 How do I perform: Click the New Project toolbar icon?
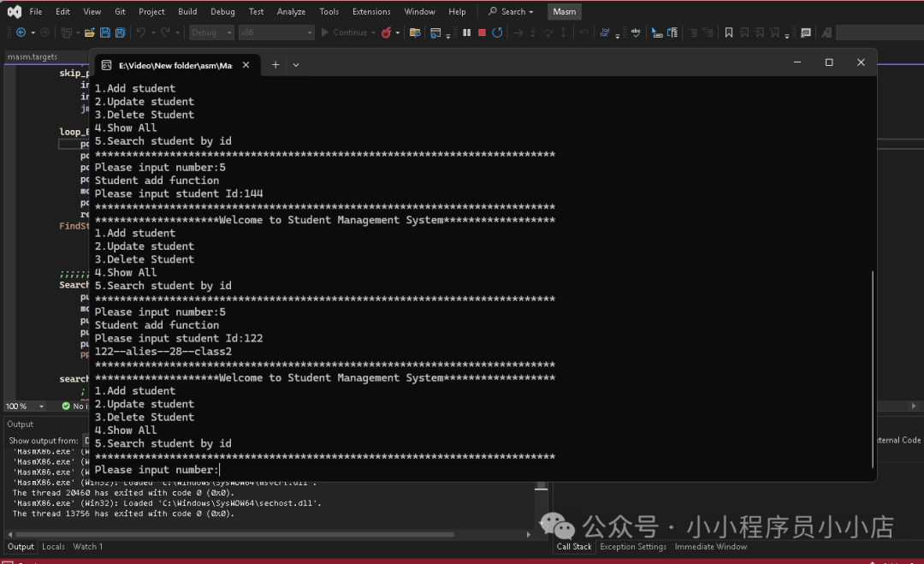[x=67, y=33]
